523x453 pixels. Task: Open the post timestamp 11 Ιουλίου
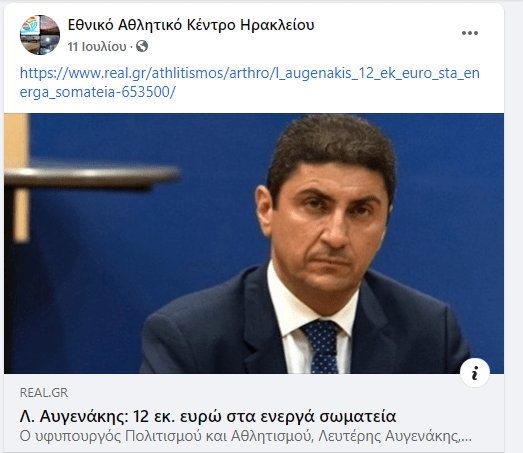(97, 47)
